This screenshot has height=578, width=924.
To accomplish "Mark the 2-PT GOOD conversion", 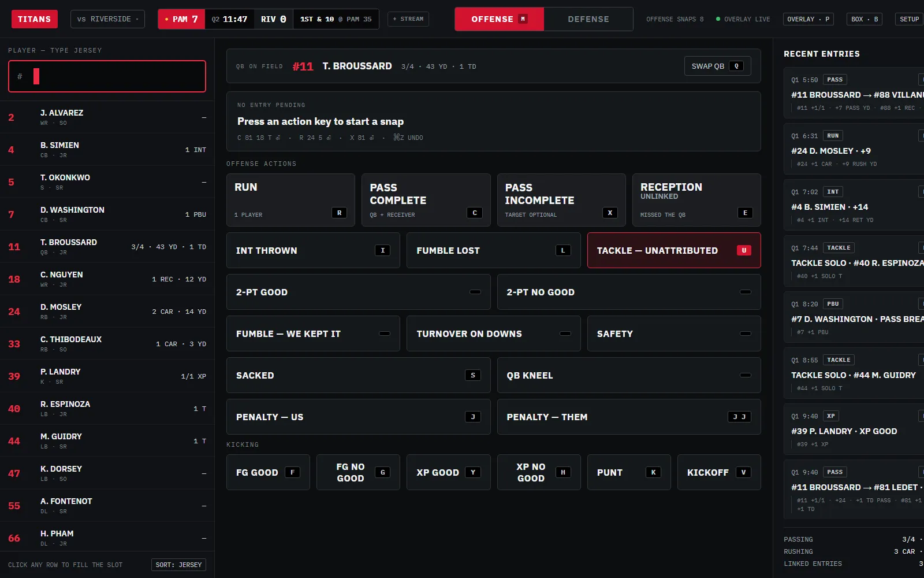I will click(358, 292).
